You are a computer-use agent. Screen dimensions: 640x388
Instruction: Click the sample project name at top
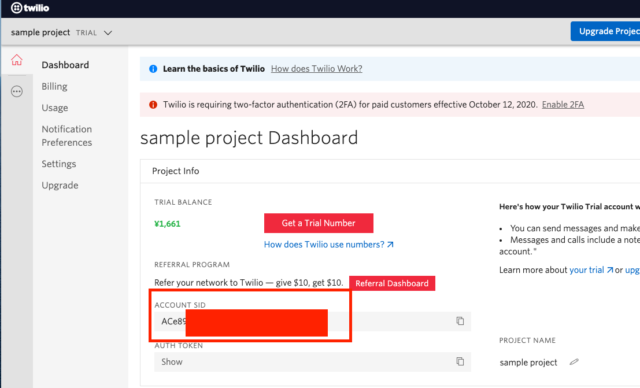click(40, 32)
